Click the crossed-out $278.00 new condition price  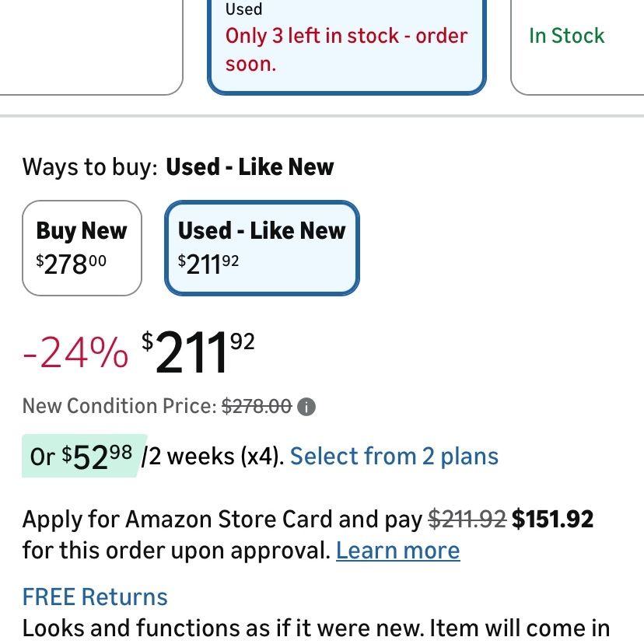tap(257, 406)
